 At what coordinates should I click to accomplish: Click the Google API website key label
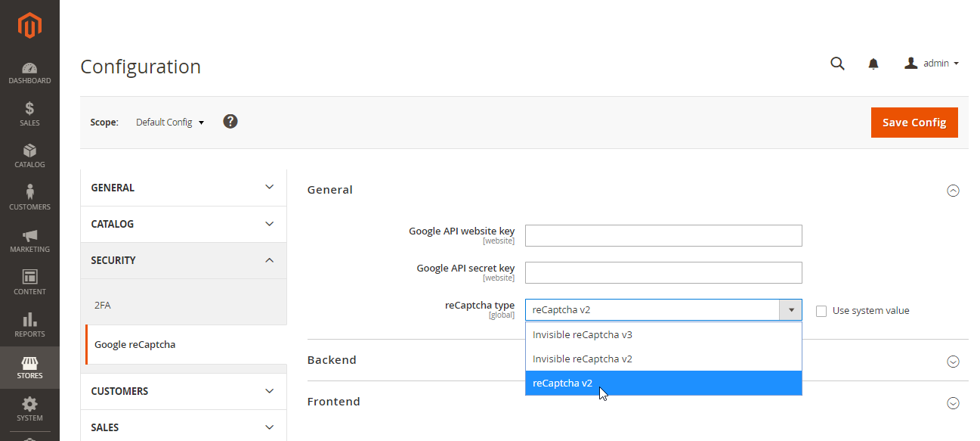(x=462, y=231)
